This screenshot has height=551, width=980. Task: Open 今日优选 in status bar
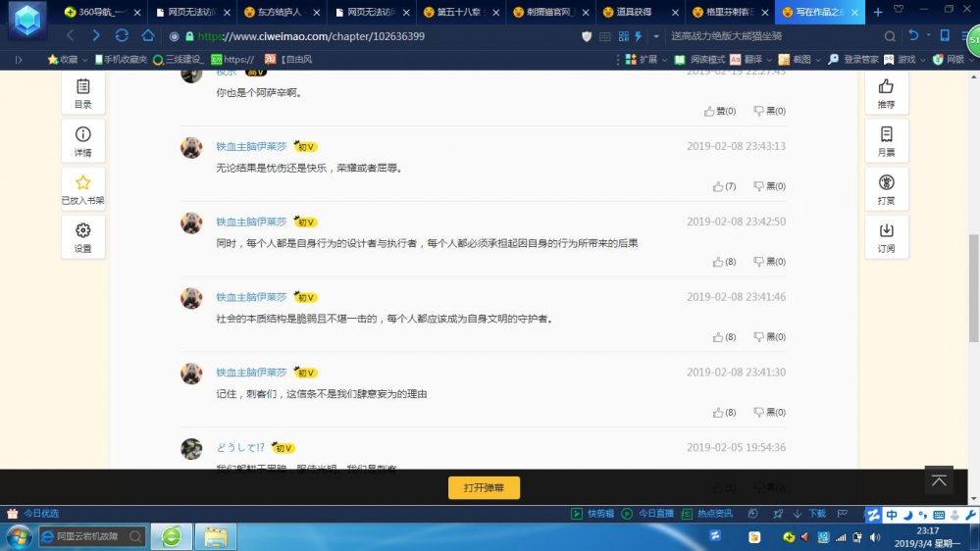(33, 514)
